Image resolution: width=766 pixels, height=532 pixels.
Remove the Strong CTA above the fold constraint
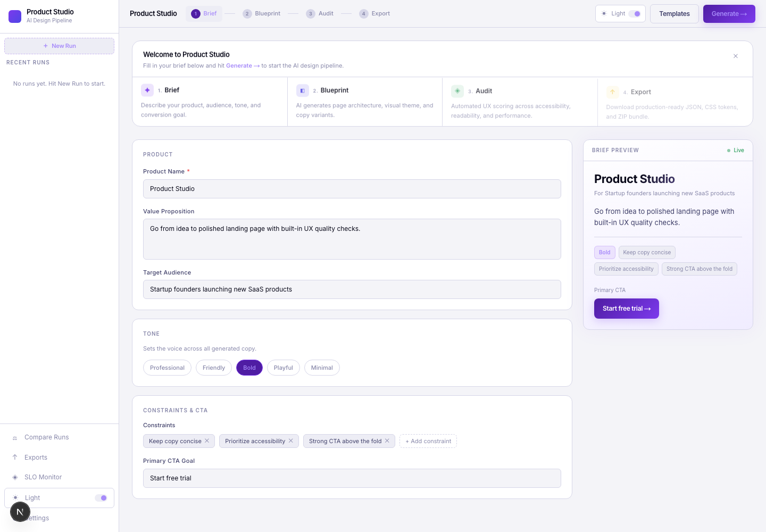pyautogui.click(x=387, y=441)
